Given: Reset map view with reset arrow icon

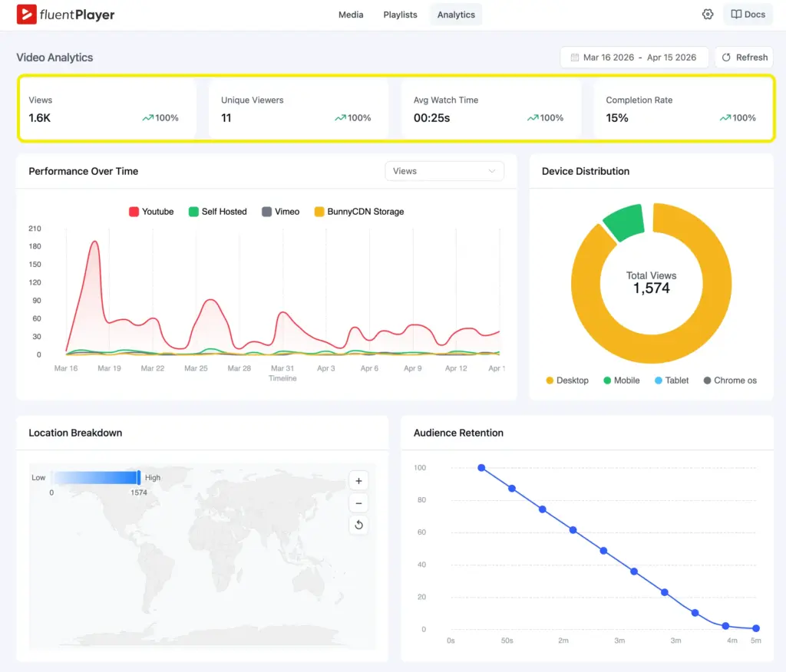Looking at the screenshot, I should [x=358, y=525].
